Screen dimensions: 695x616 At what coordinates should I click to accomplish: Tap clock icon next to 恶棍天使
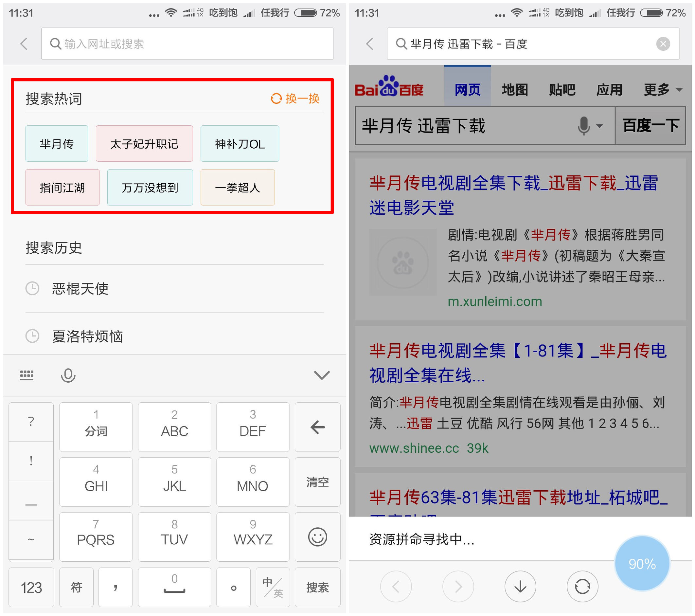point(33,289)
